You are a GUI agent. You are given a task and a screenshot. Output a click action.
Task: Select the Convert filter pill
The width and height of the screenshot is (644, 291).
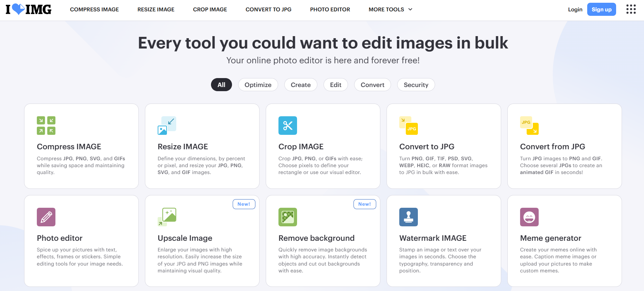click(x=372, y=85)
